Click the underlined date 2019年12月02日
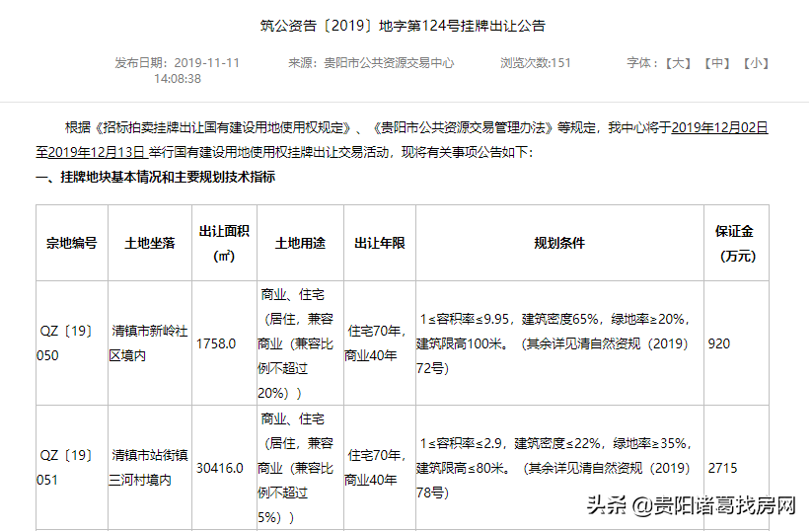This screenshot has width=812, height=531. (719, 127)
